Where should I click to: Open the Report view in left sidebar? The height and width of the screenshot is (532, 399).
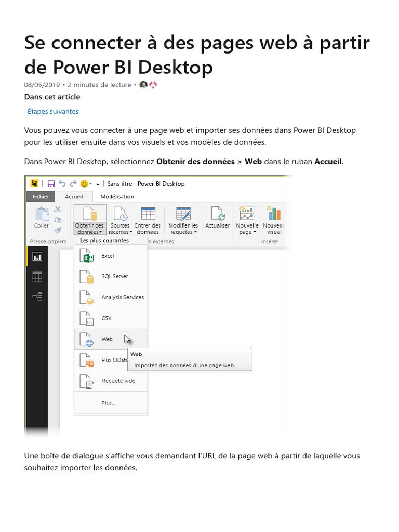[37, 257]
